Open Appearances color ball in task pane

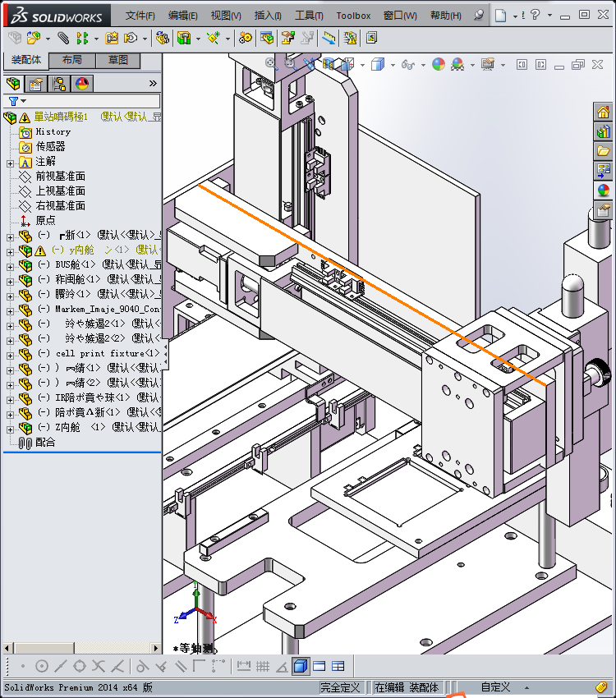[604, 191]
